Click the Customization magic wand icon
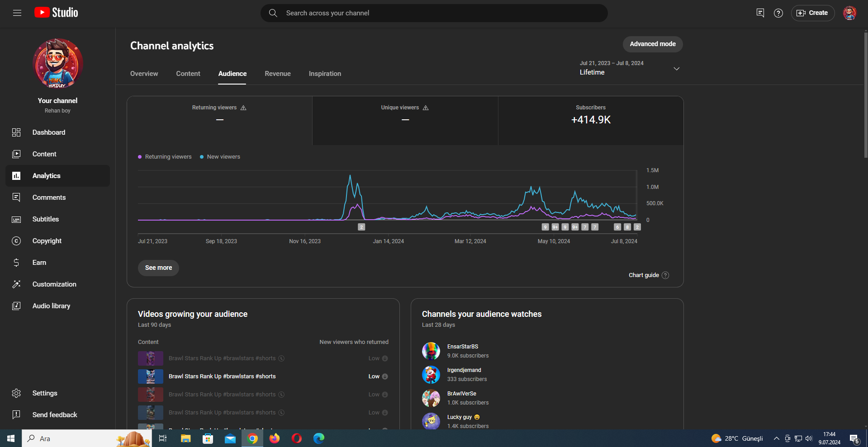This screenshot has height=447, width=868. [16, 284]
